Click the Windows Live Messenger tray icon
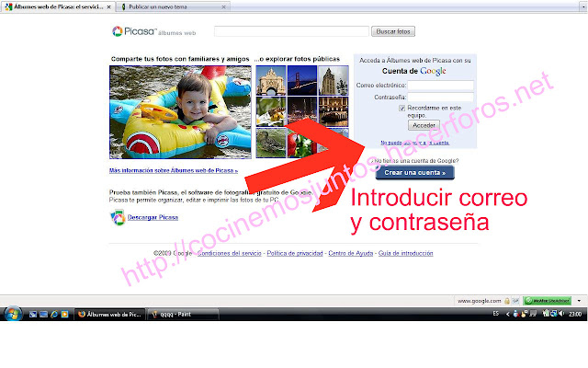Screen dimensions: 588x368 pos(516,314)
